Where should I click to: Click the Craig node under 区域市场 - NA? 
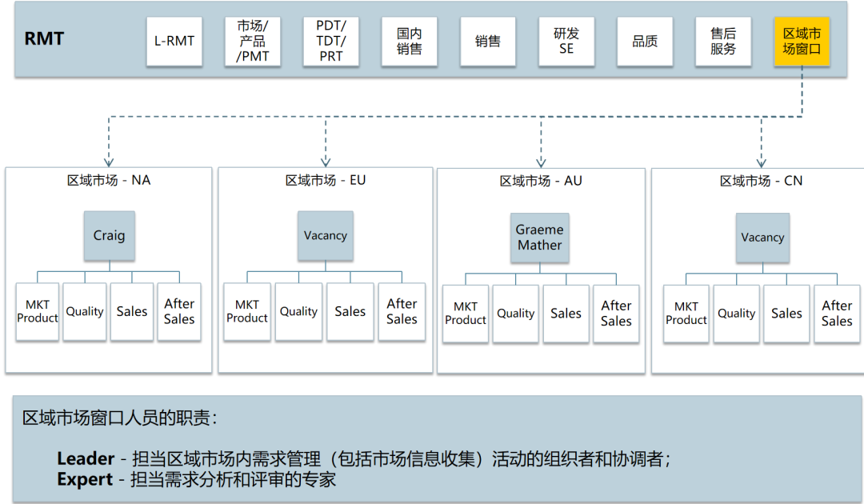pos(109,235)
